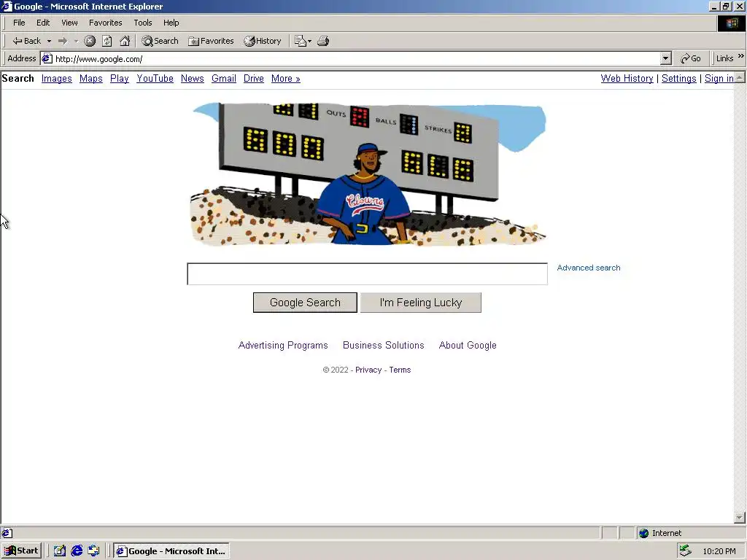This screenshot has height=560, width=747.
Task: Click the Advanced search link
Action: [589, 268]
